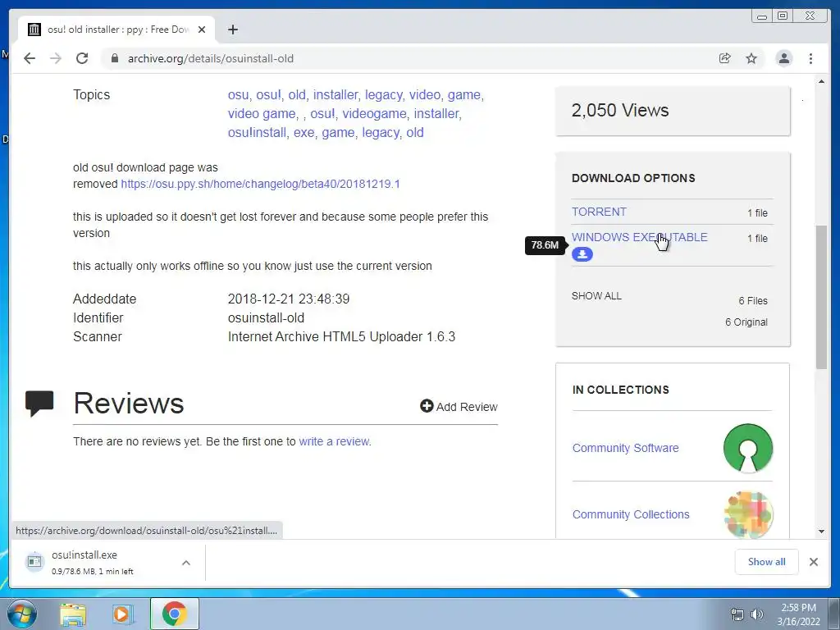Click the 'installer' topic on first line
The image size is (840, 630).
point(336,95)
